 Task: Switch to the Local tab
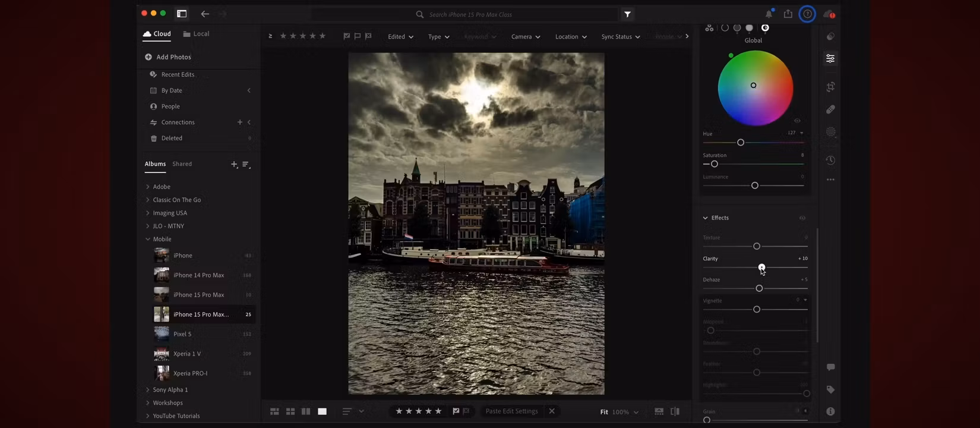click(x=196, y=34)
